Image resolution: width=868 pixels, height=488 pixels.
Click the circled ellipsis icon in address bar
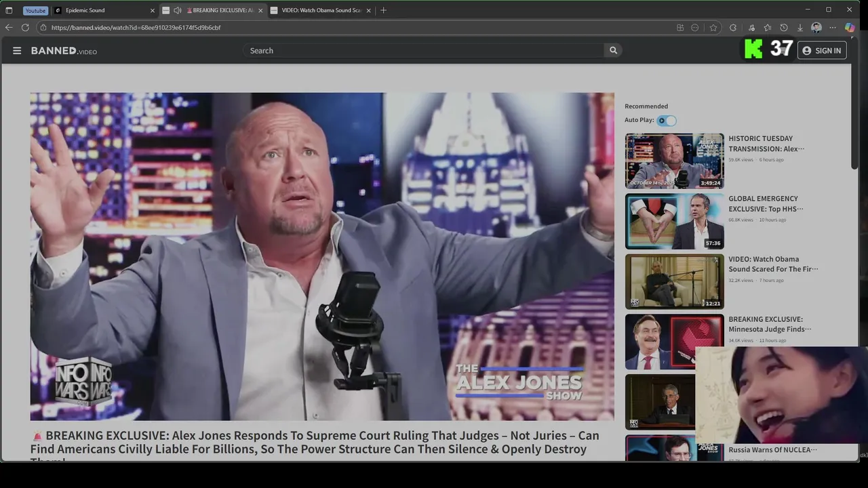(x=695, y=27)
